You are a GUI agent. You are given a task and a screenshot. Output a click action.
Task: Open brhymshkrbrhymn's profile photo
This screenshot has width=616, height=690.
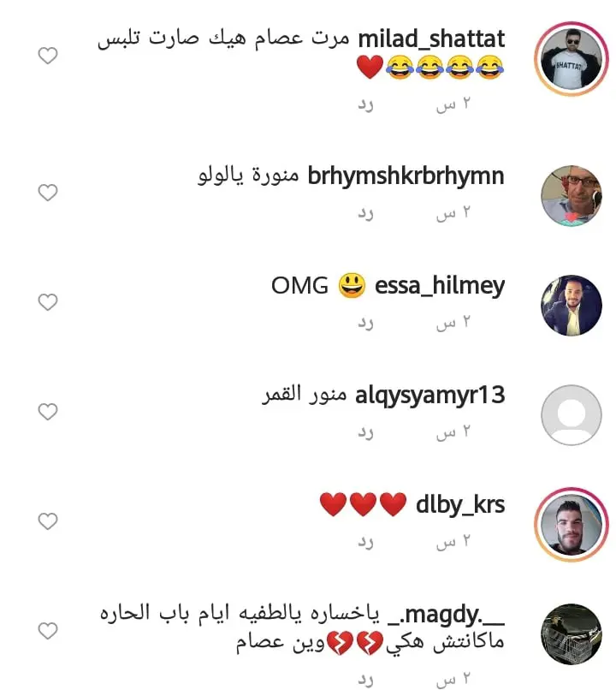[x=572, y=196]
